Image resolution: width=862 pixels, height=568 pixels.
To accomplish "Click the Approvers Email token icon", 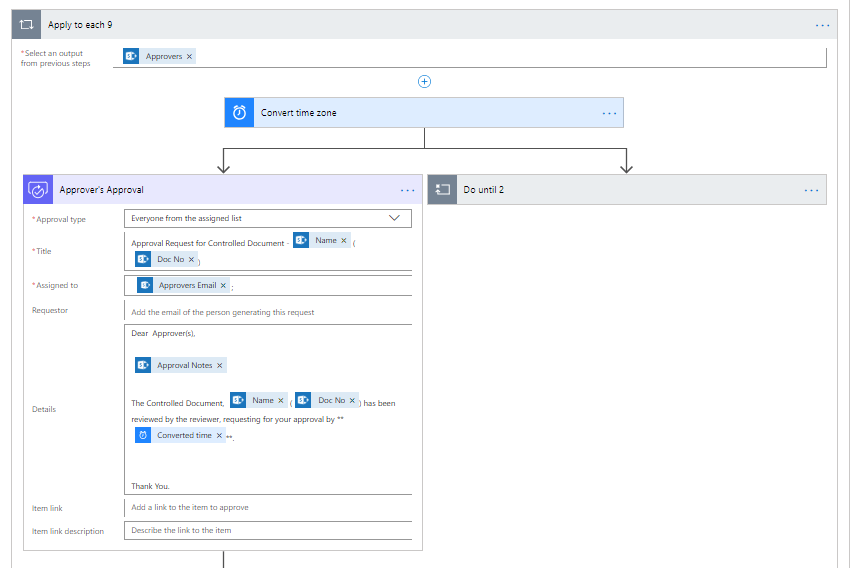I will click(x=145, y=285).
